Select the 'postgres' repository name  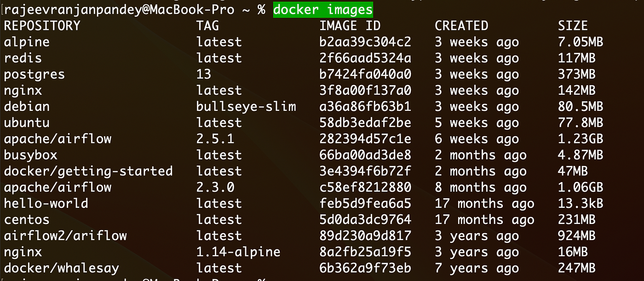click(x=34, y=75)
